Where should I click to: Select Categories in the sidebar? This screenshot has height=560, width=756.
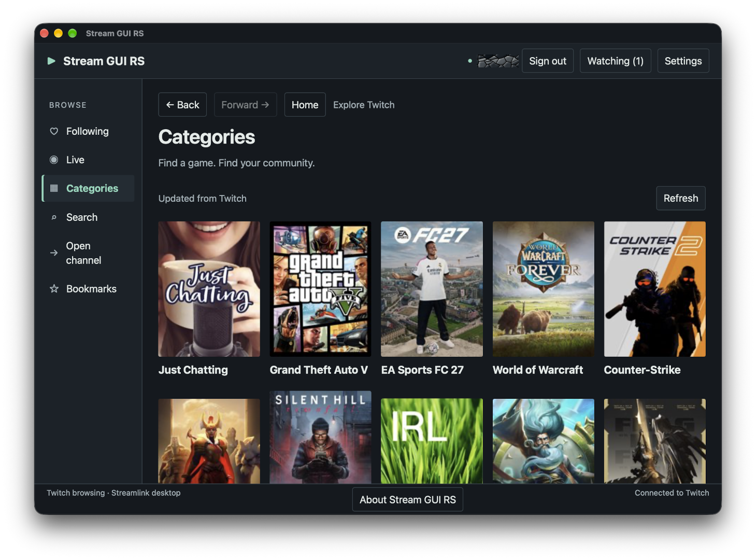88,188
